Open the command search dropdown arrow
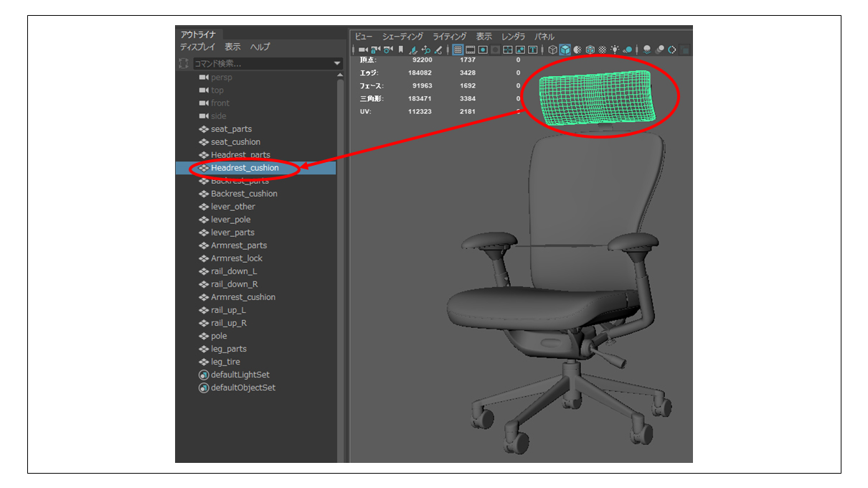868x488 pixels. (x=338, y=64)
